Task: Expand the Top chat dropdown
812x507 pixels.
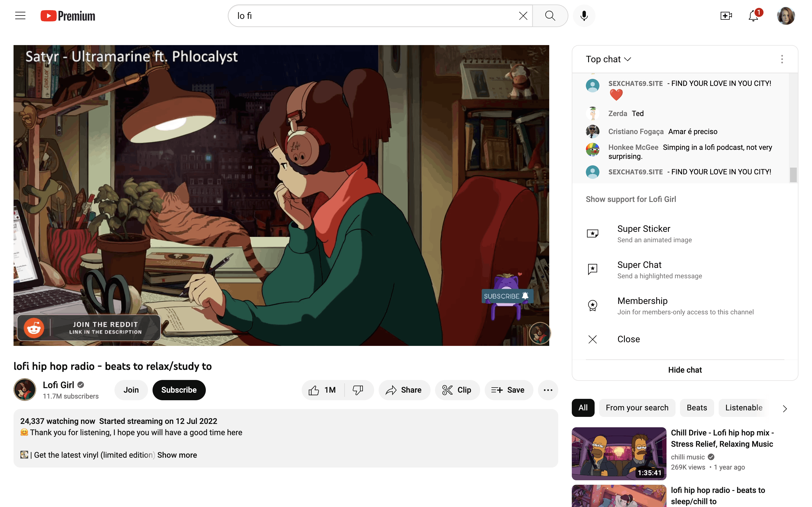Action: coord(608,59)
